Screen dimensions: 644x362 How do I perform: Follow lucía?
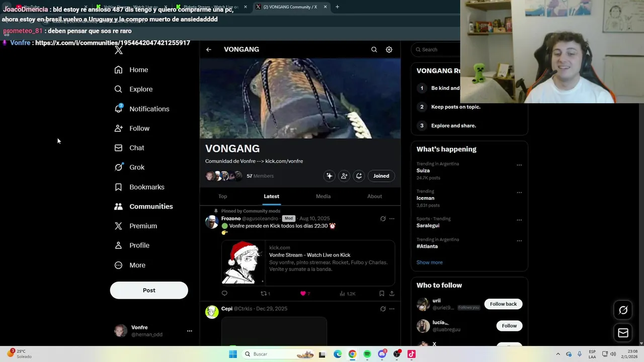point(509,326)
